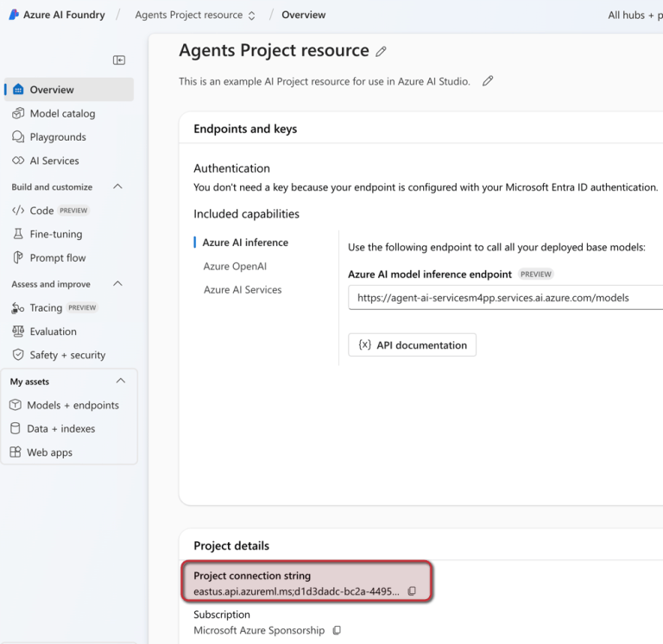Viewport: 663px width, 644px height.
Task: Click the Playgrounds chat bubble icon
Action: click(x=18, y=136)
